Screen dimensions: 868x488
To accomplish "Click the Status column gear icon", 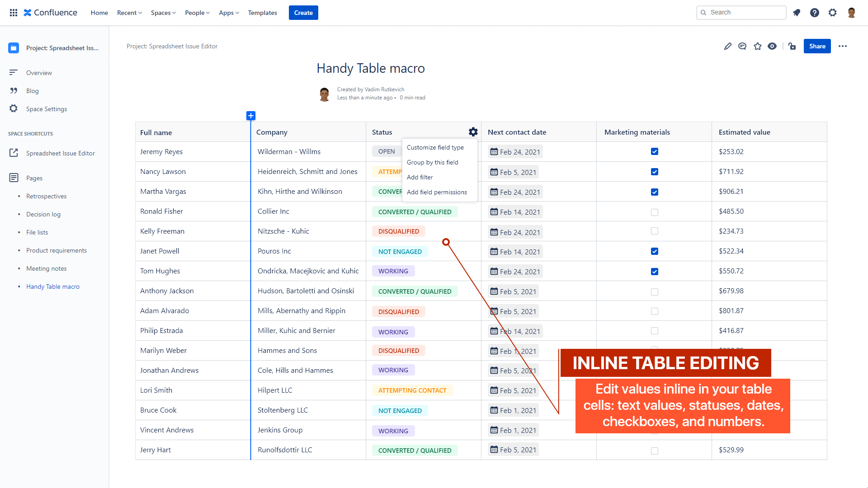I will 473,132.
